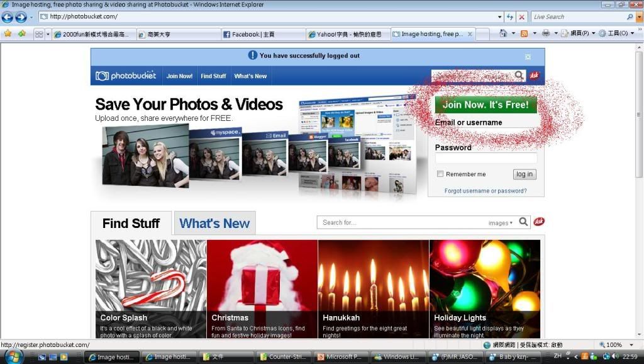Stop loading with the red X icon
Screen dimensions: 644x364
click(x=521, y=17)
